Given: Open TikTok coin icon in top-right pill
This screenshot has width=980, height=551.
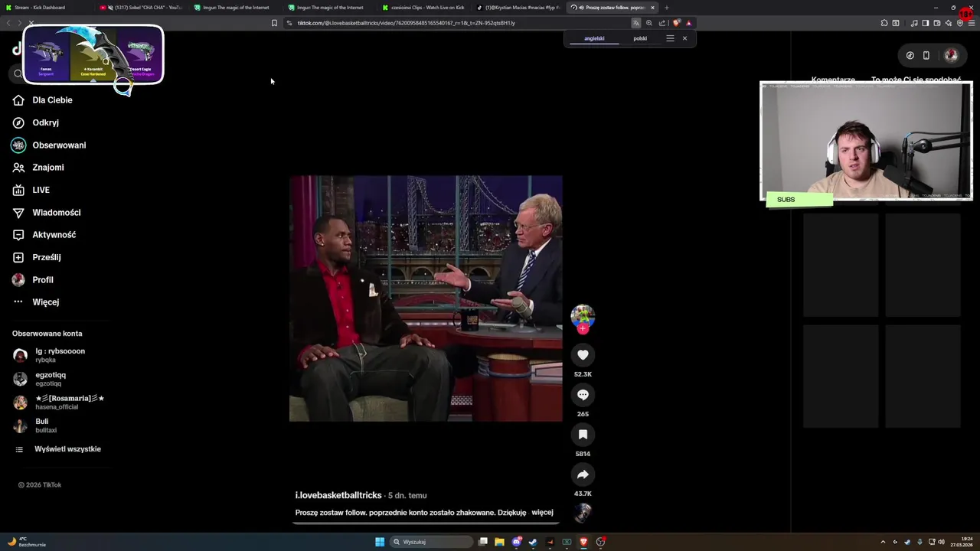Looking at the screenshot, I should (x=910, y=55).
